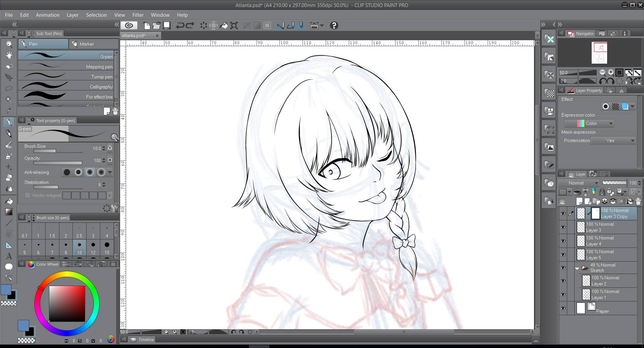
Task: Open CLIP STUDIO launcher icon
Action: (x=129, y=25)
